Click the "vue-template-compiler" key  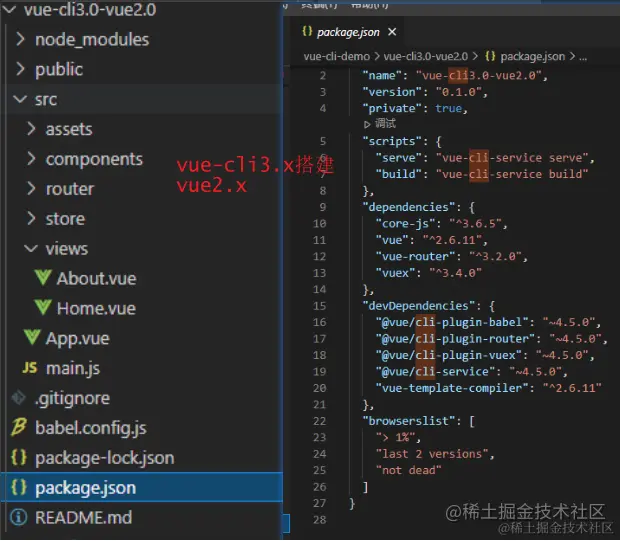[x=452, y=388]
